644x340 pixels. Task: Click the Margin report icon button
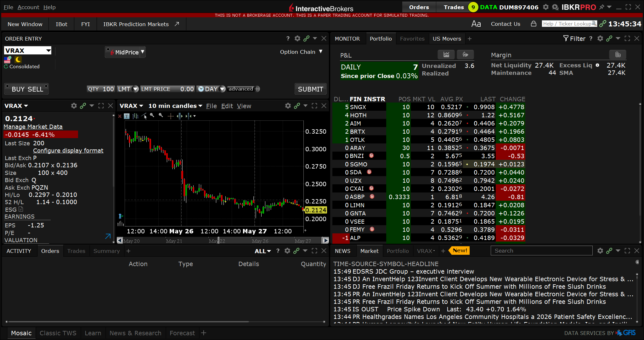click(x=618, y=54)
